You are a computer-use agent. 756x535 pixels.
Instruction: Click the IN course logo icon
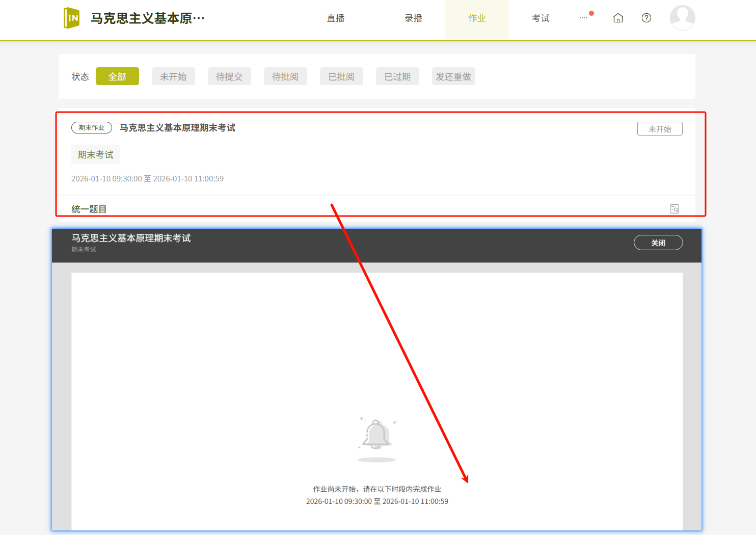click(x=72, y=18)
